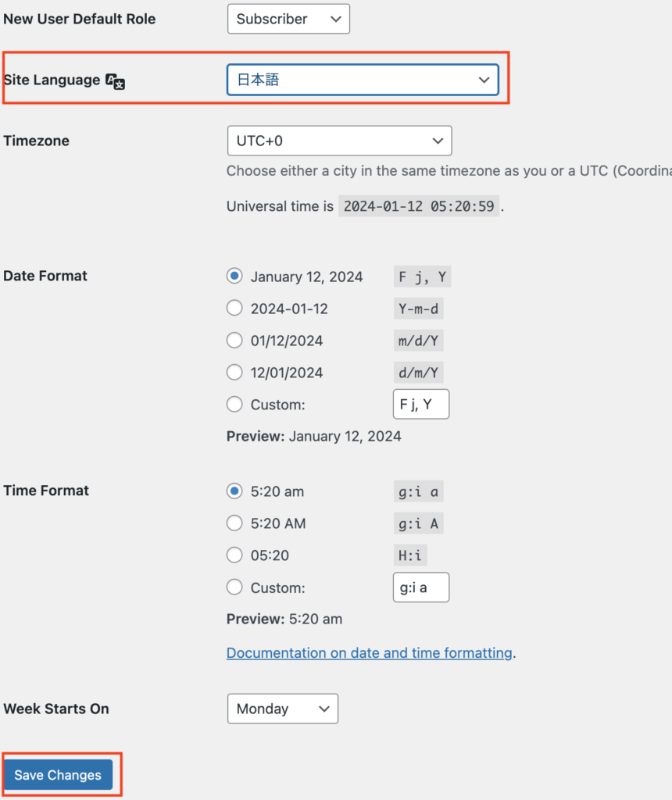Screen dimensions: 672x800
Task: Open the New User Default Role dropdown
Action: click(x=288, y=19)
